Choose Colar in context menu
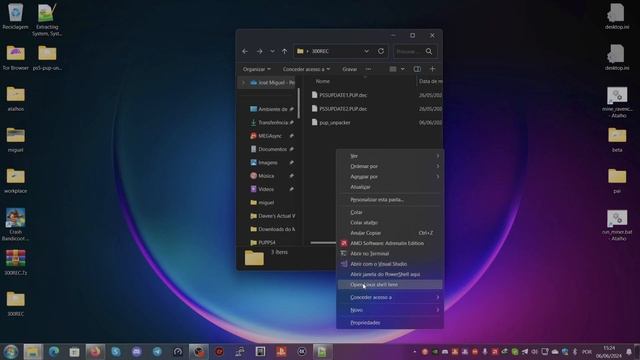The width and height of the screenshot is (640, 360). [390, 212]
